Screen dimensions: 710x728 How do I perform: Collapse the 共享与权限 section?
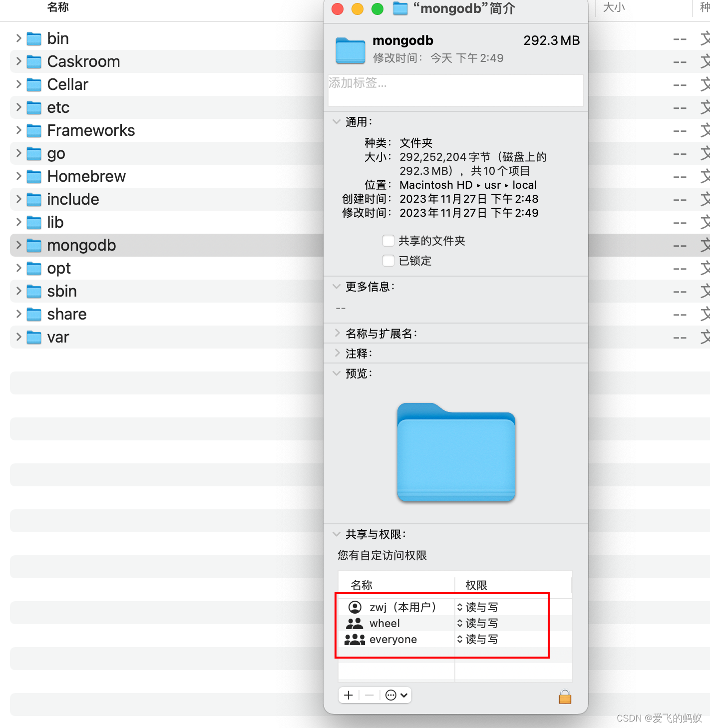(x=337, y=534)
